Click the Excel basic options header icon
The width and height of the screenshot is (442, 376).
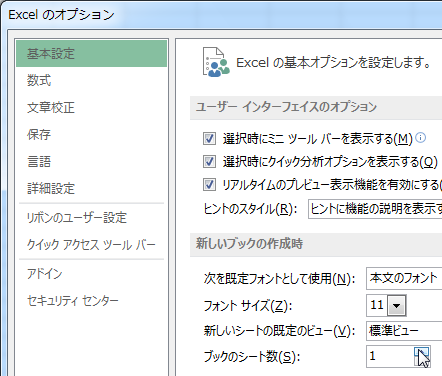216,62
